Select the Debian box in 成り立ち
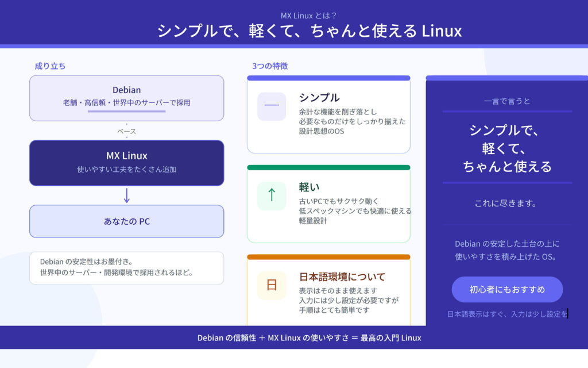This screenshot has height=368, width=588. click(126, 98)
